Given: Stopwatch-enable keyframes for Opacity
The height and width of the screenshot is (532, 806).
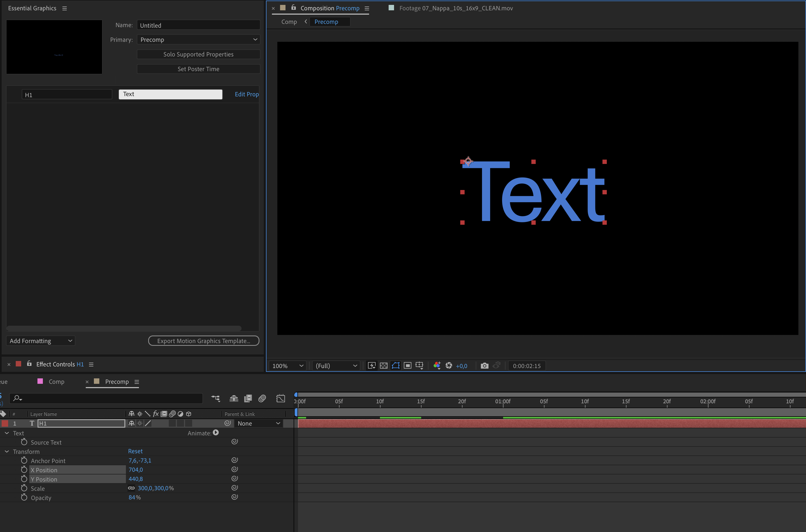Looking at the screenshot, I should tap(24, 497).
